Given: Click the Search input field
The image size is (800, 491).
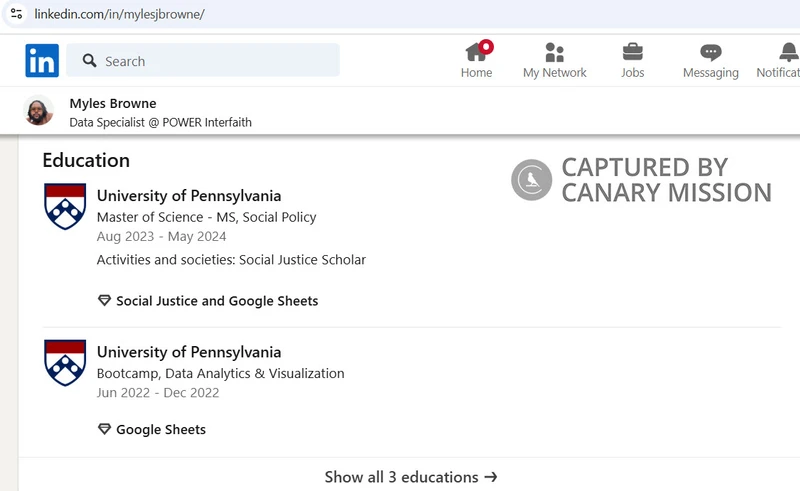Looking at the screenshot, I should 203,60.
